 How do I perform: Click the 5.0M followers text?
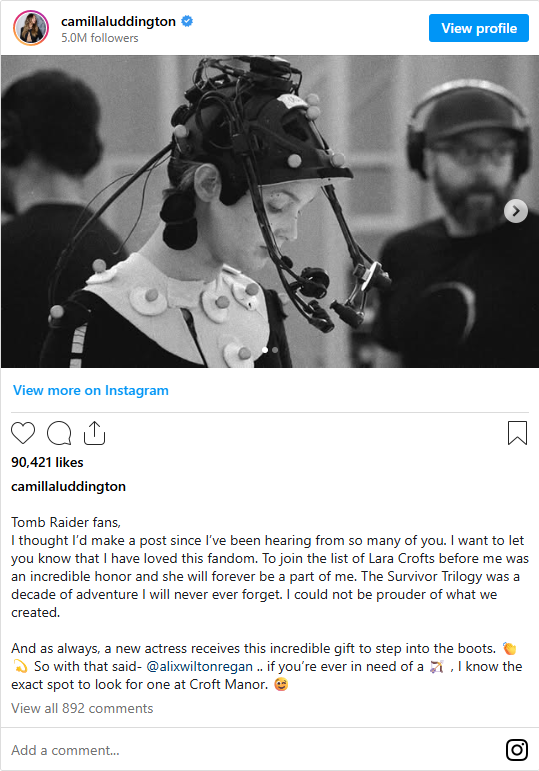click(99, 38)
